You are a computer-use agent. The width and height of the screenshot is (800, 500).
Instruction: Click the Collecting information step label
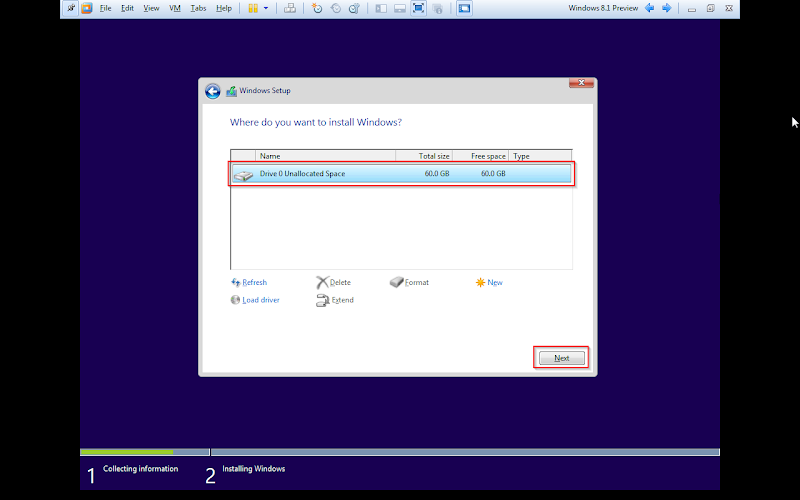(x=140, y=468)
